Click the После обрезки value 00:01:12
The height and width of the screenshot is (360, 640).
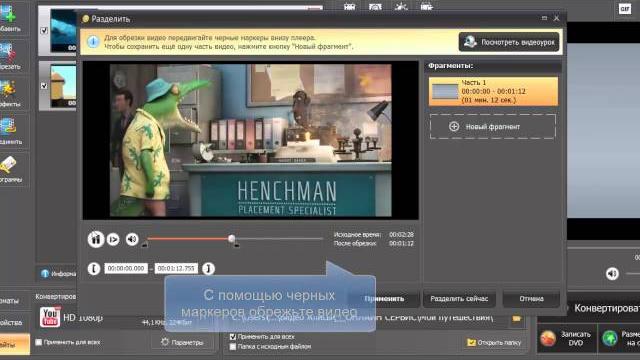[401, 243]
